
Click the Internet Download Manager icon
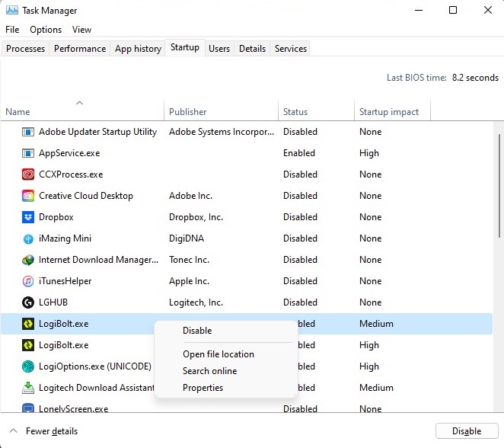tap(28, 260)
